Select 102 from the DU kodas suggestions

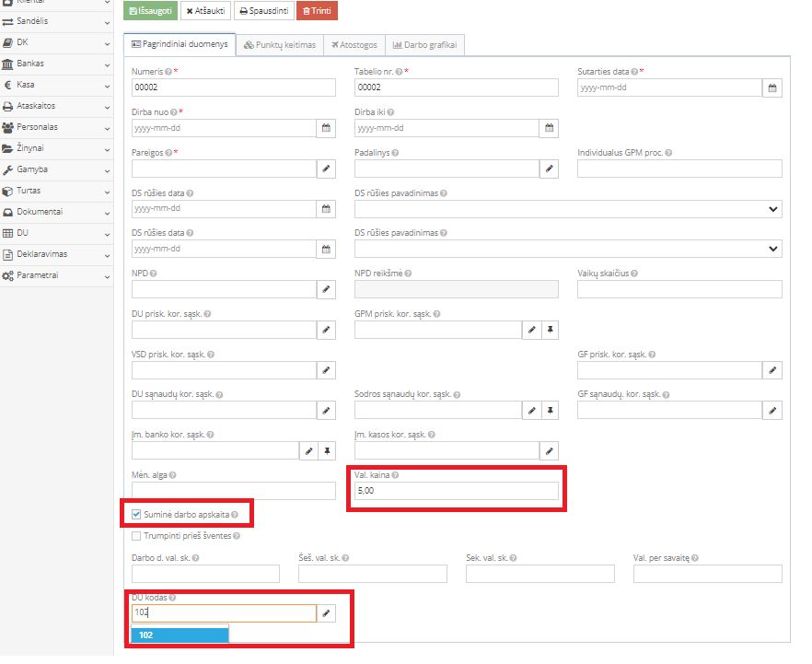point(180,635)
